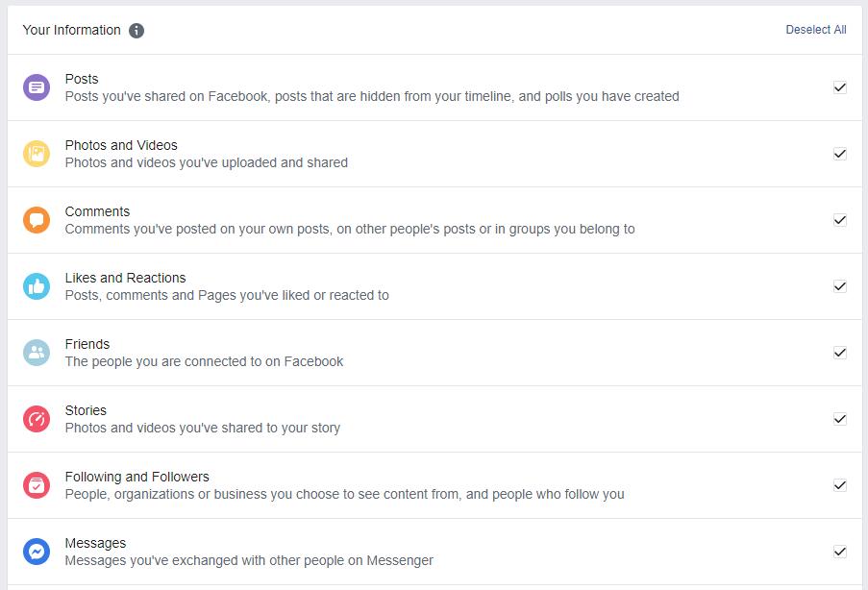The width and height of the screenshot is (868, 590).
Task: Uncheck the Friends checkbox
Action: click(840, 353)
